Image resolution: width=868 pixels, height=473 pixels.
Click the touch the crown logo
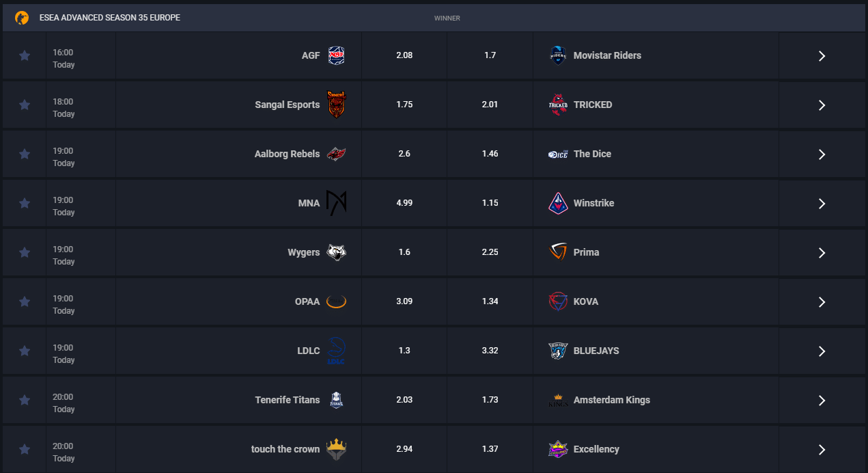coord(336,449)
